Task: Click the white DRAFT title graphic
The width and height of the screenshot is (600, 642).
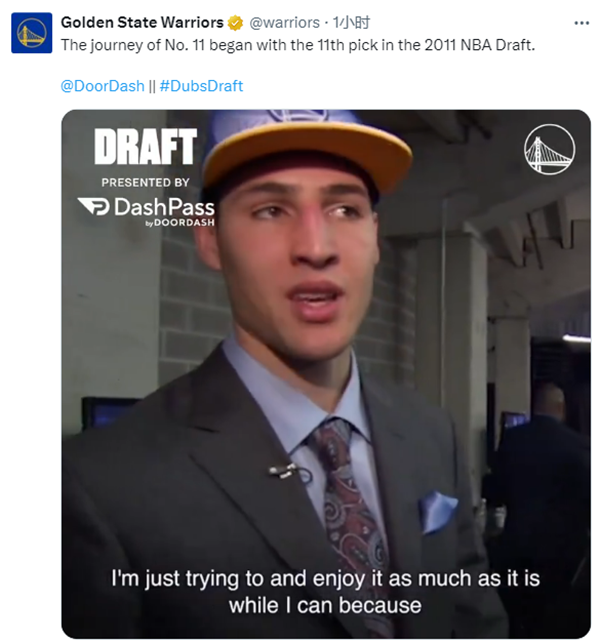Action: (146, 146)
